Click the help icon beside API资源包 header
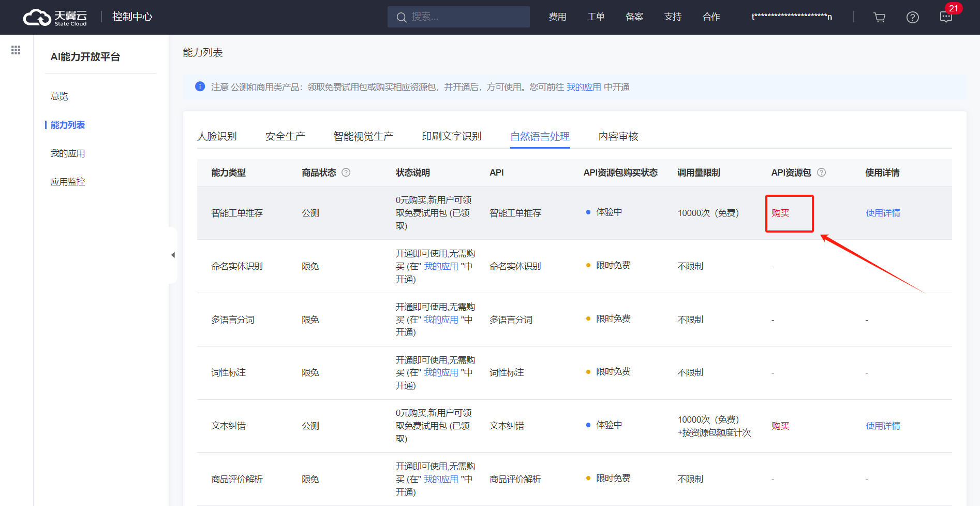 click(x=821, y=172)
